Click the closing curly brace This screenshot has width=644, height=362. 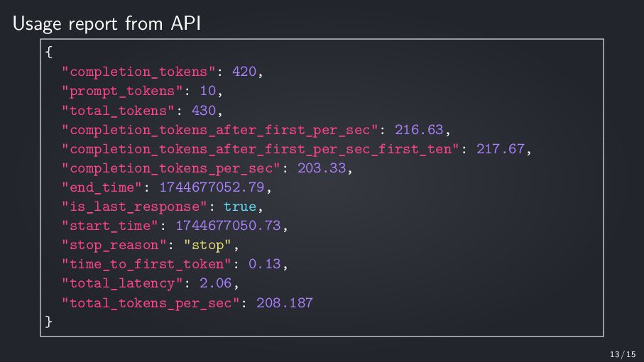pos(49,322)
